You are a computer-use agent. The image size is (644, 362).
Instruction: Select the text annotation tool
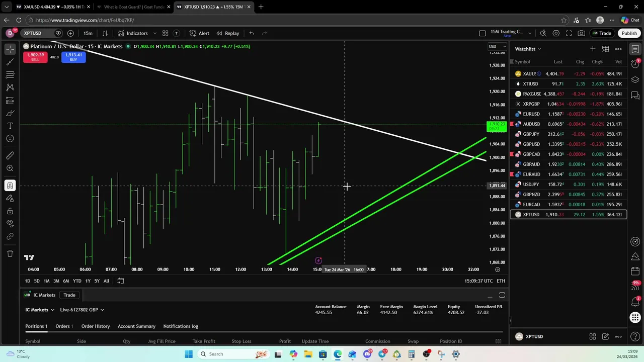[10, 126]
